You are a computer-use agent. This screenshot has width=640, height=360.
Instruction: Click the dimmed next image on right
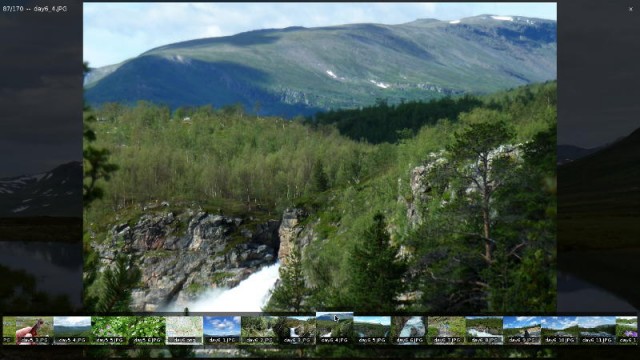(598, 163)
